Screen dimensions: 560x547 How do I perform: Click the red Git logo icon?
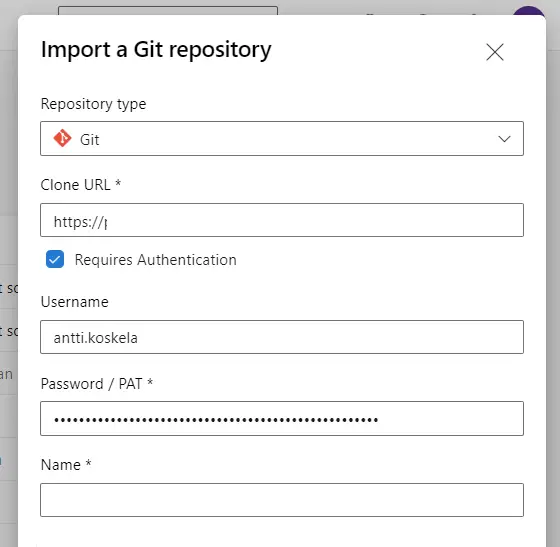click(x=62, y=138)
